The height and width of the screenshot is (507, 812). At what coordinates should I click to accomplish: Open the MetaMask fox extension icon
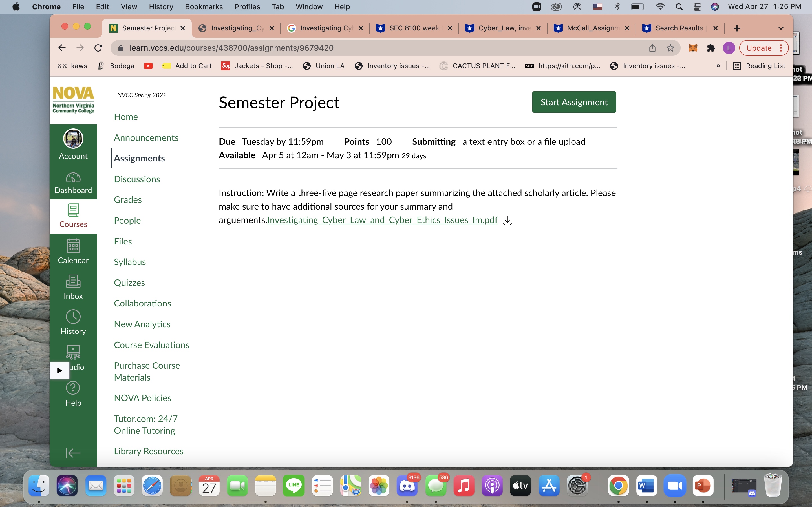click(x=693, y=48)
